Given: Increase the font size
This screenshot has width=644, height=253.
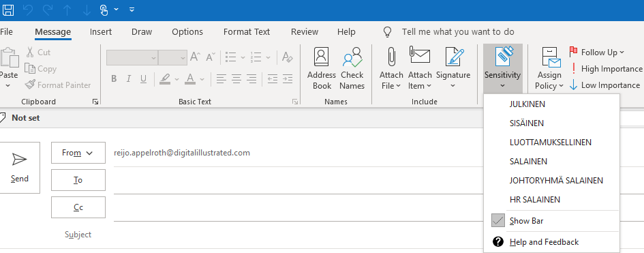Looking at the screenshot, I should point(195,57).
